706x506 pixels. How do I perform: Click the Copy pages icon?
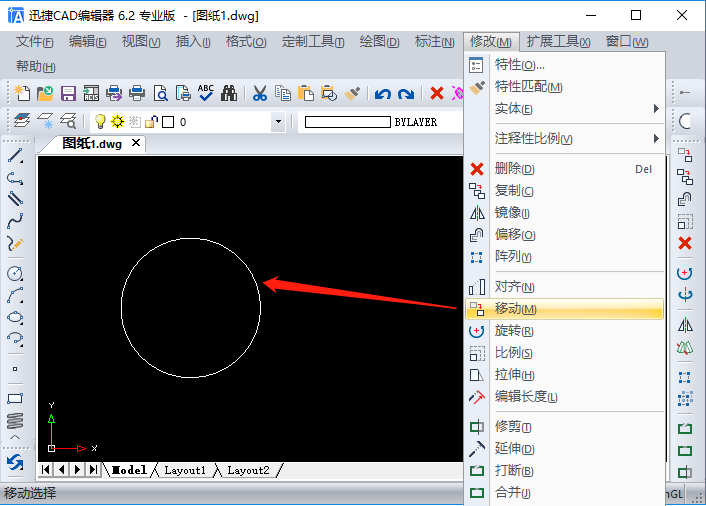point(283,93)
